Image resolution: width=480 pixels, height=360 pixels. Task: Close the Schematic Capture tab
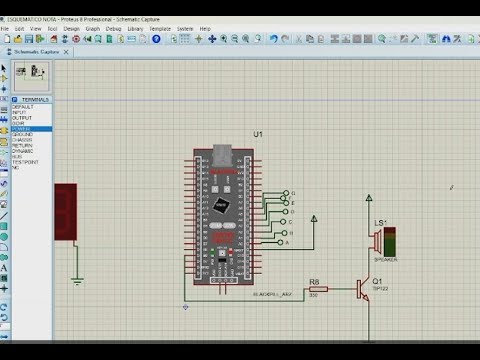[x=66, y=52]
